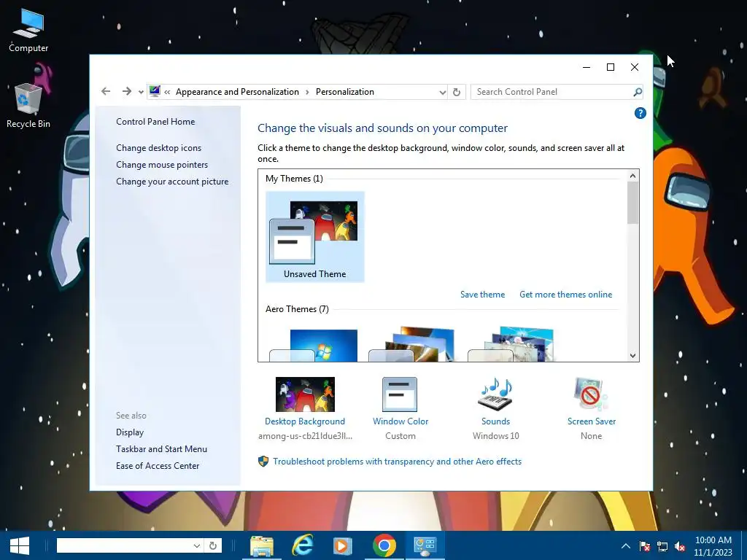
Task: Open the recent locations dropdown arrow
Action: tap(141, 93)
